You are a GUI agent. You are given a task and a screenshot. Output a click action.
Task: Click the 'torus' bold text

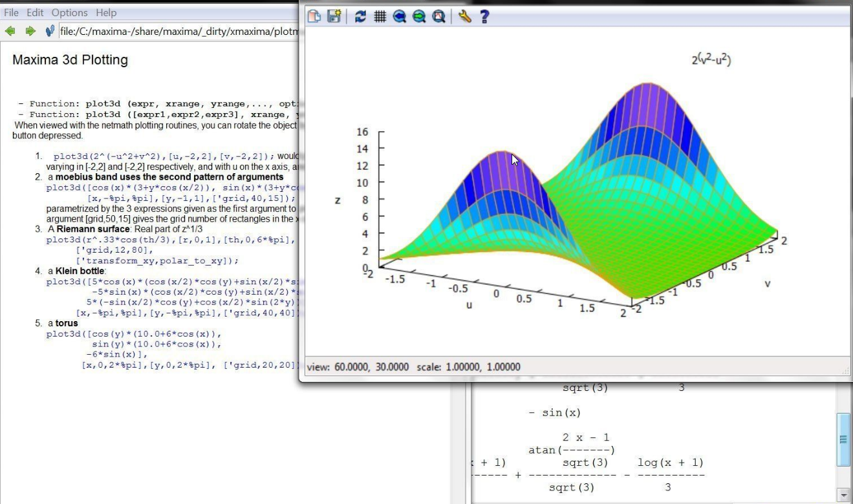tap(67, 323)
